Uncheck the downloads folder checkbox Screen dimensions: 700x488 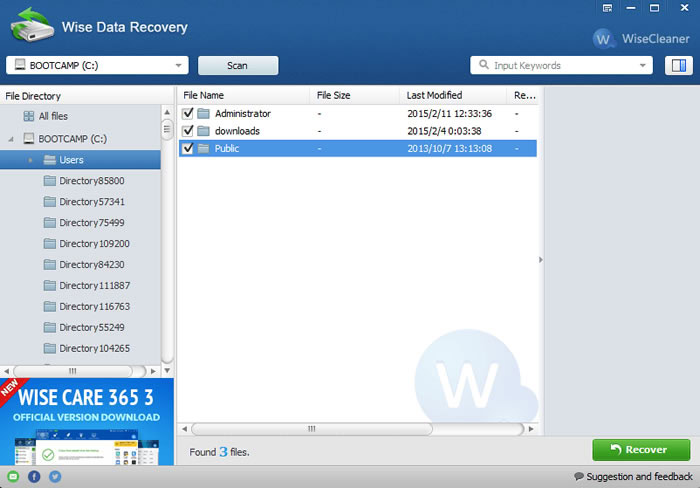click(188, 131)
